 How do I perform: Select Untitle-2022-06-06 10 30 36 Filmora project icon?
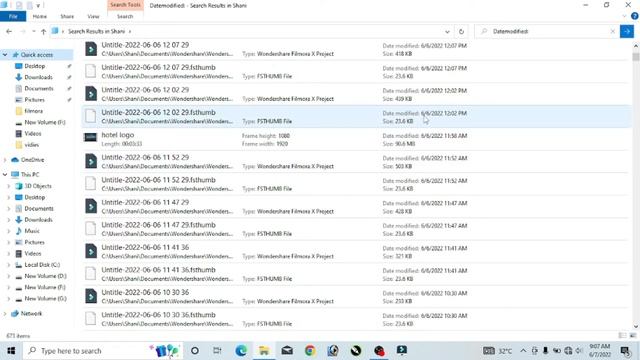[x=91, y=296]
